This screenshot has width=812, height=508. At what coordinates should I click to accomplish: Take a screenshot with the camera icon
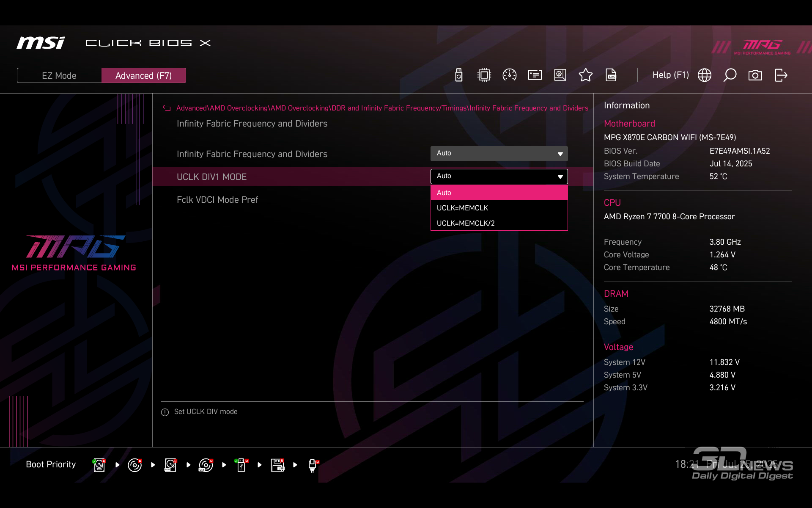pos(755,75)
